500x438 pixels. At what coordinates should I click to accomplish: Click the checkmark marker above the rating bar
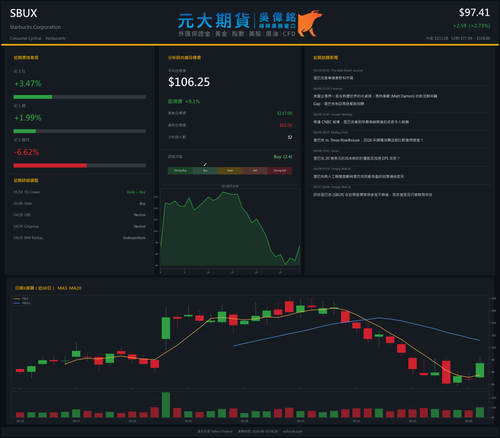click(205, 164)
